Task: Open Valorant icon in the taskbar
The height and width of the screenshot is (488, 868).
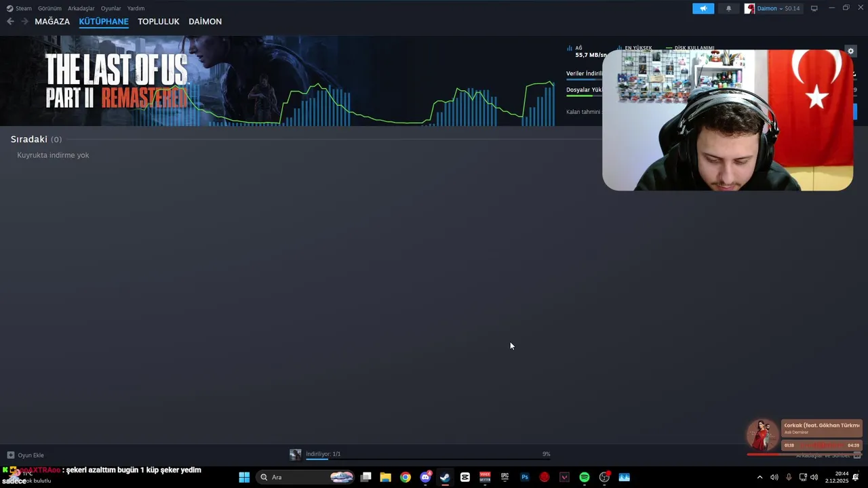Action: [x=564, y=477]
